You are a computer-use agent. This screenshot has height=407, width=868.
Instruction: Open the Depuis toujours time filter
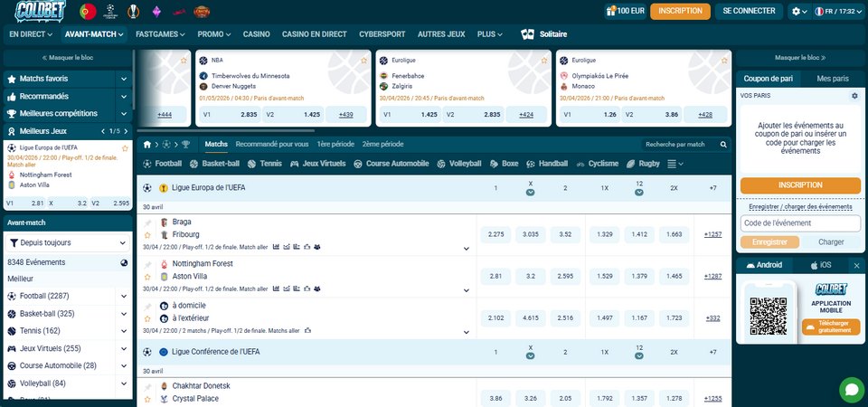pyautogui.click(x=68, y=242)
